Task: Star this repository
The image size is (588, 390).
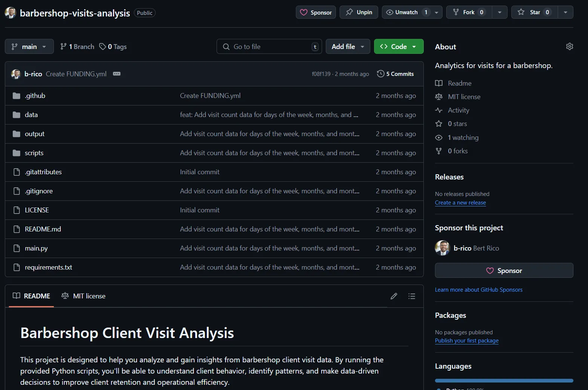Action: coord(534,12)
